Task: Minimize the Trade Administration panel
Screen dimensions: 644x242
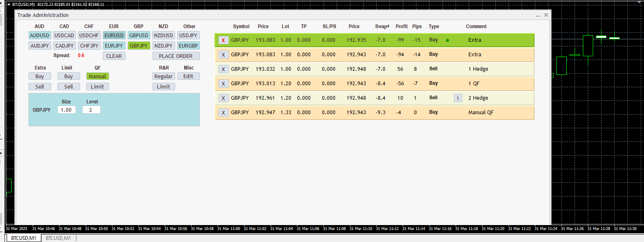Action: pos(538,15)
